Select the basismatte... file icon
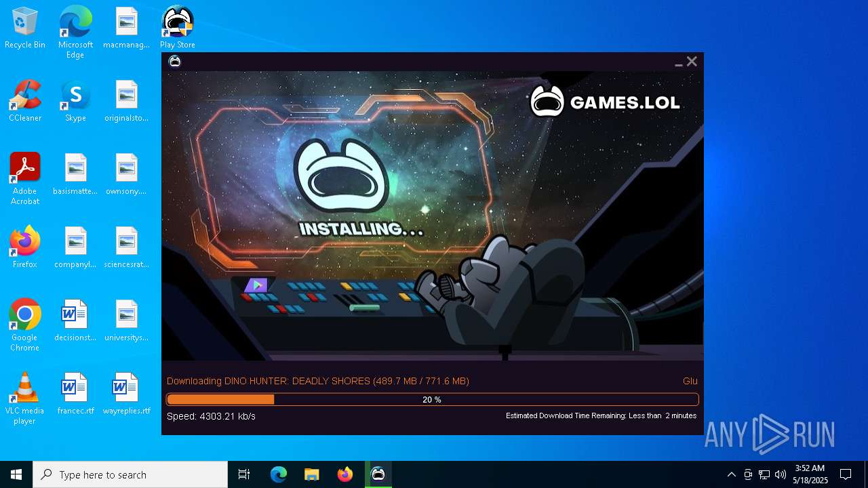The height and width of the screenshot is (488, 868). tap(75, 175)
